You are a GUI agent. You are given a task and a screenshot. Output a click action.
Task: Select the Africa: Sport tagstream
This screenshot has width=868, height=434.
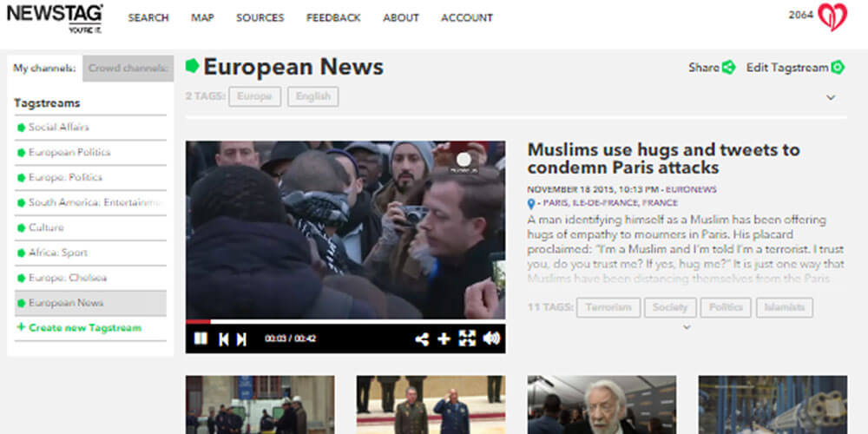point(90,253)
